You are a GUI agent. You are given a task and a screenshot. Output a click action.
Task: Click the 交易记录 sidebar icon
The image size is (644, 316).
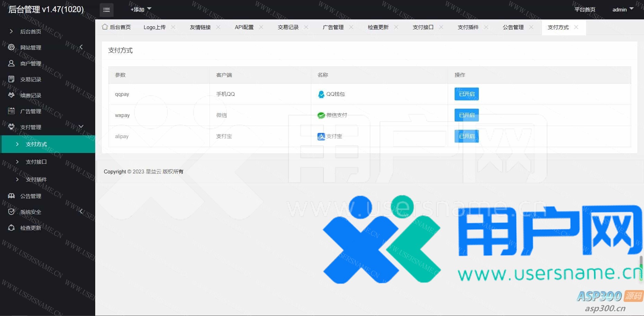(11, 79)
